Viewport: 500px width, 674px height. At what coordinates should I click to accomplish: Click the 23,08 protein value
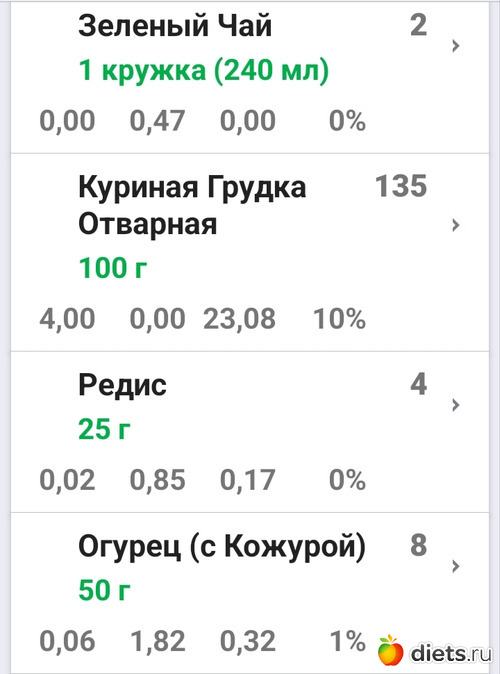(239, 319)
